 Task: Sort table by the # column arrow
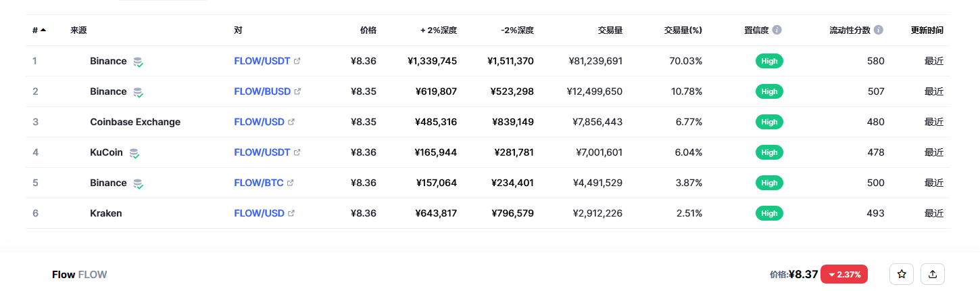43,30
